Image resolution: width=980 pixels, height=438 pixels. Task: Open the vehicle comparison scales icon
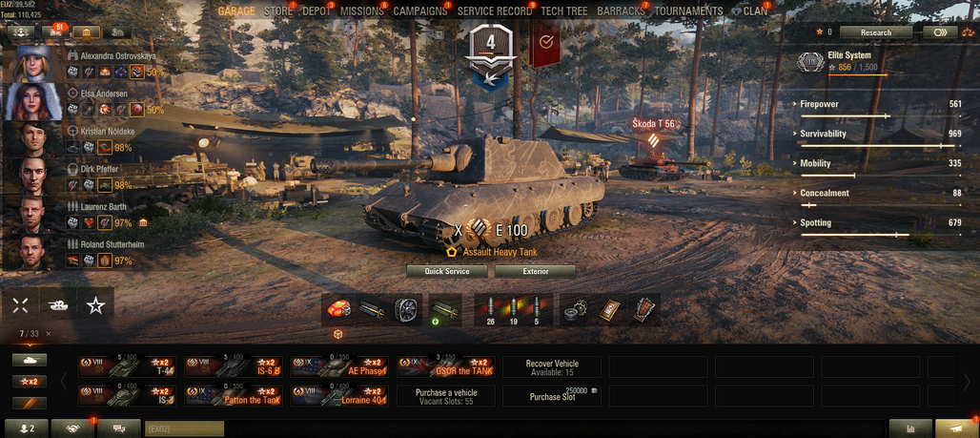coord(969,32)
